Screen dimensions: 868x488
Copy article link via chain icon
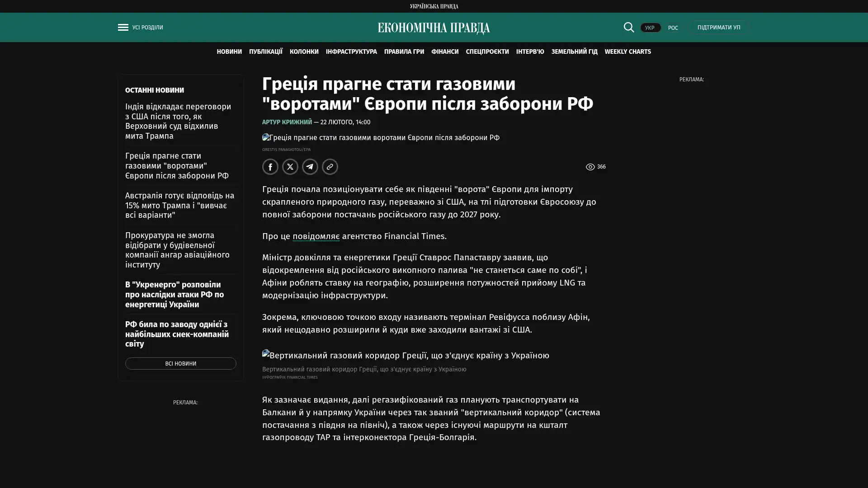tap(330, 167)
